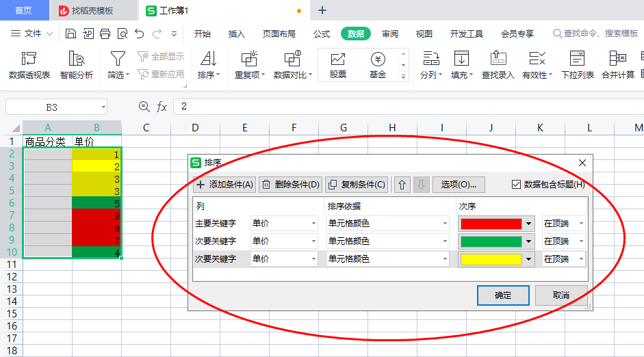Open the 文件 menu
Image resolution: width=644 pixels, height=357 pixels.
click(x=31, y=34)
